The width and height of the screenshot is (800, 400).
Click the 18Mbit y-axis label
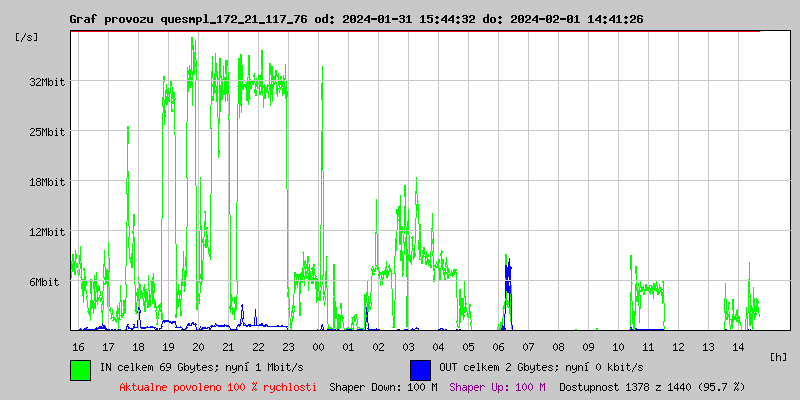coord(46,182)
